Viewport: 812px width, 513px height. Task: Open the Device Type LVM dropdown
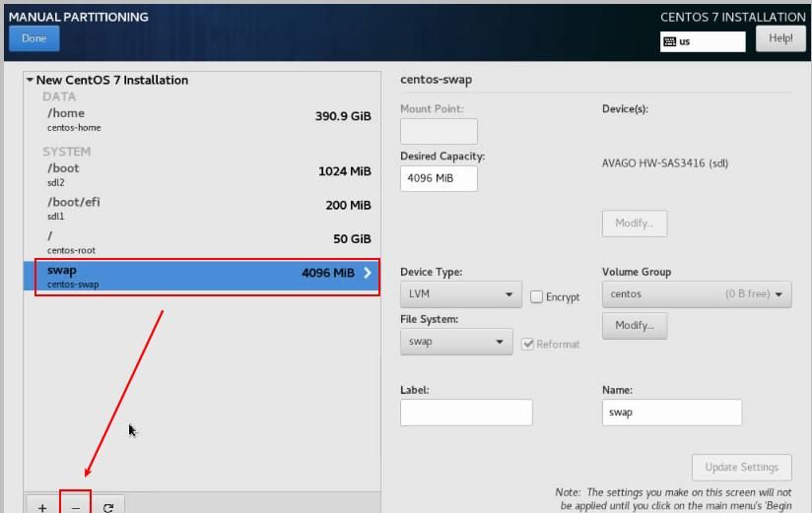(x=460, y=294)
